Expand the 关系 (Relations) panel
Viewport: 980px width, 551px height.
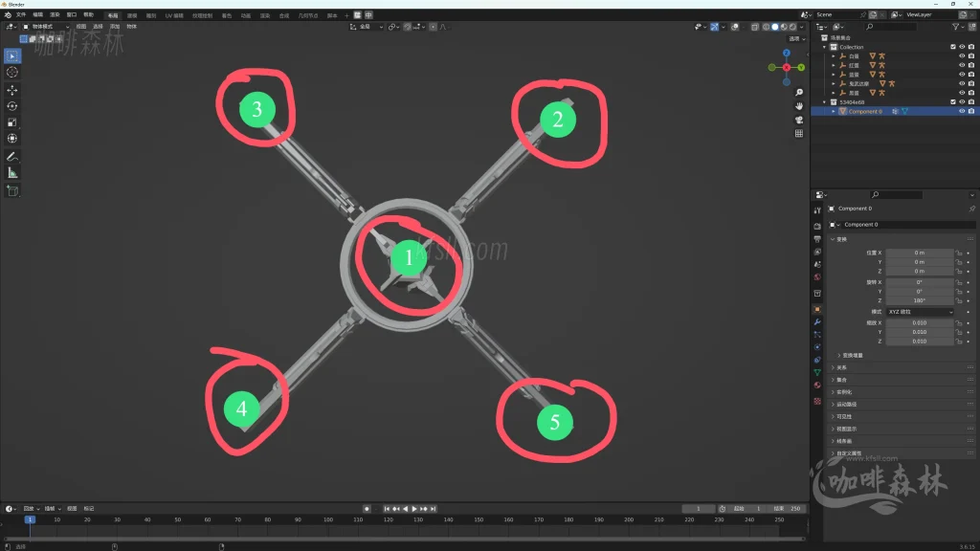click(842, 367)
